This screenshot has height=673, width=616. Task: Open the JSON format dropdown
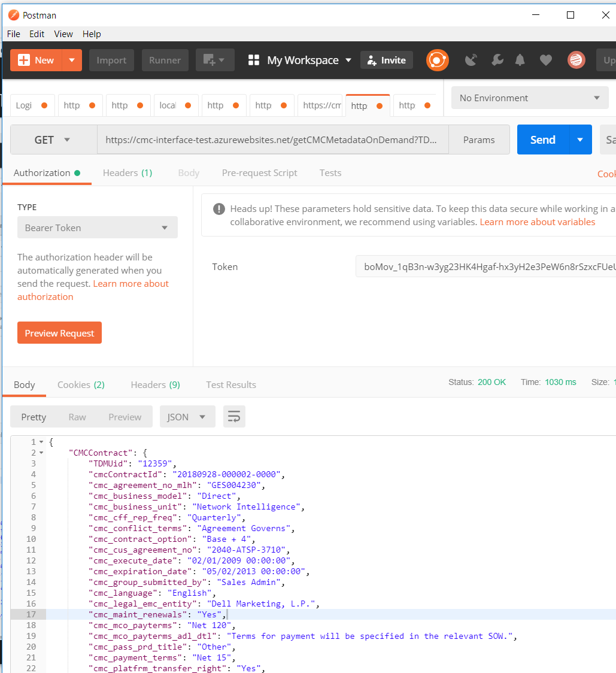pos(187,417)
